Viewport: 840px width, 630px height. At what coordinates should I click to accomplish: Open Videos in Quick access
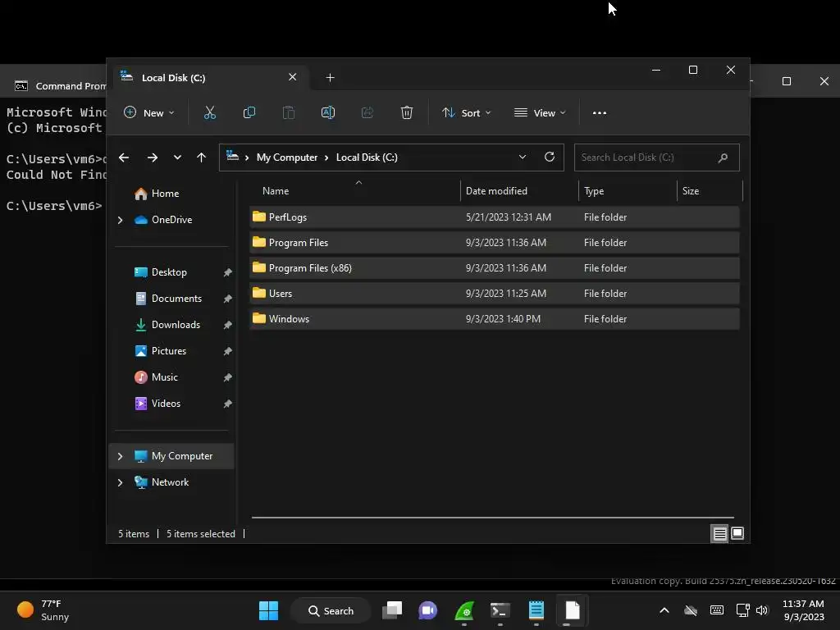pos(166,404)
